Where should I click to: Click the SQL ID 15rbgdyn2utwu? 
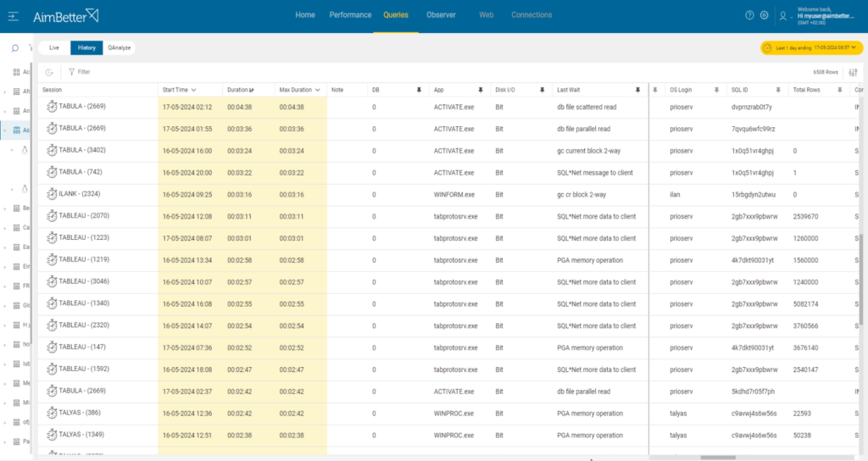[754, 195]
